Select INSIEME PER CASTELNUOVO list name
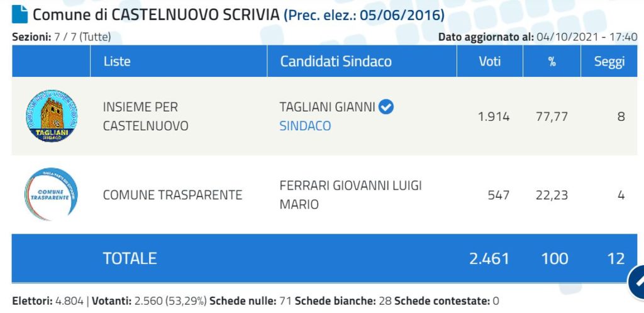This screenshot has width=644, height=313. coord(145,117)
